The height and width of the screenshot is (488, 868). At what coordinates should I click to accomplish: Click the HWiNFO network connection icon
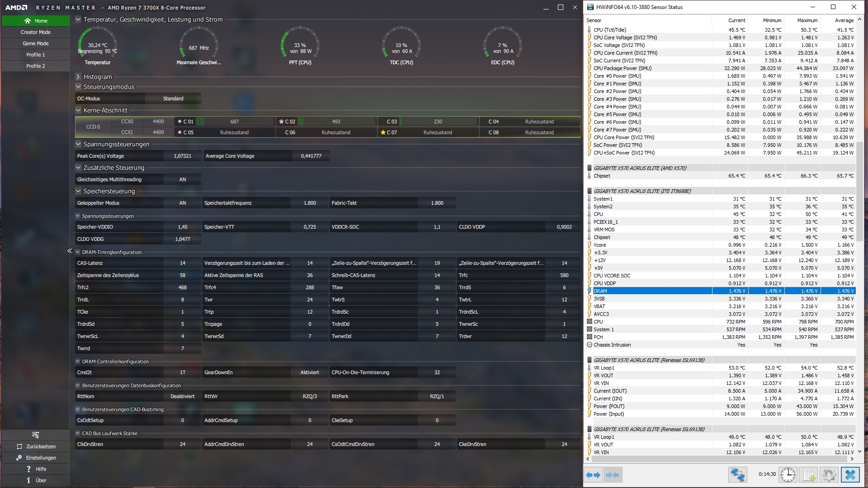pyautogui.click(x=737, y=475)
